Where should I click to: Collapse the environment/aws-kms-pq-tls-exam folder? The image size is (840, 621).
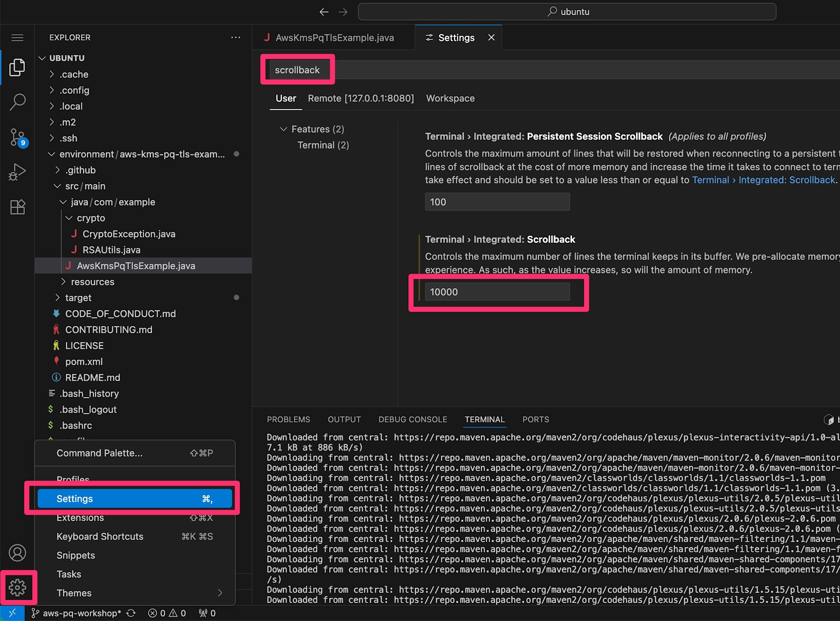(x=52, y=154)
